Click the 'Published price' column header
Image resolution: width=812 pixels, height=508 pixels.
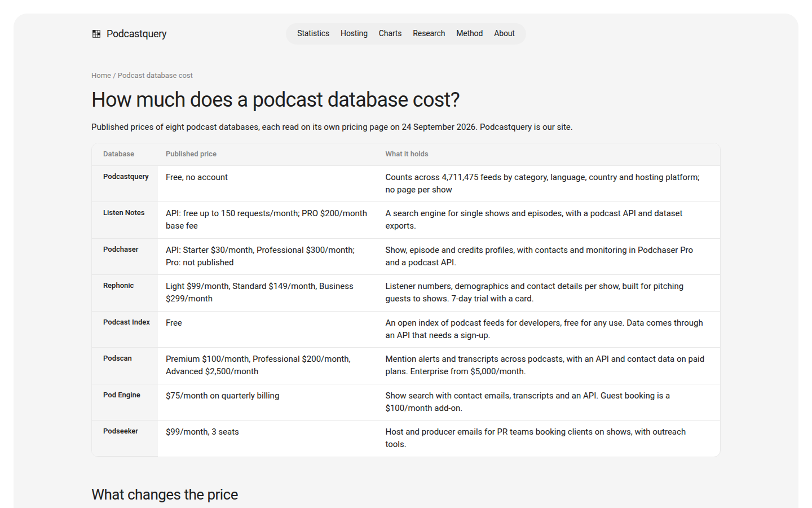coord(268,154)
